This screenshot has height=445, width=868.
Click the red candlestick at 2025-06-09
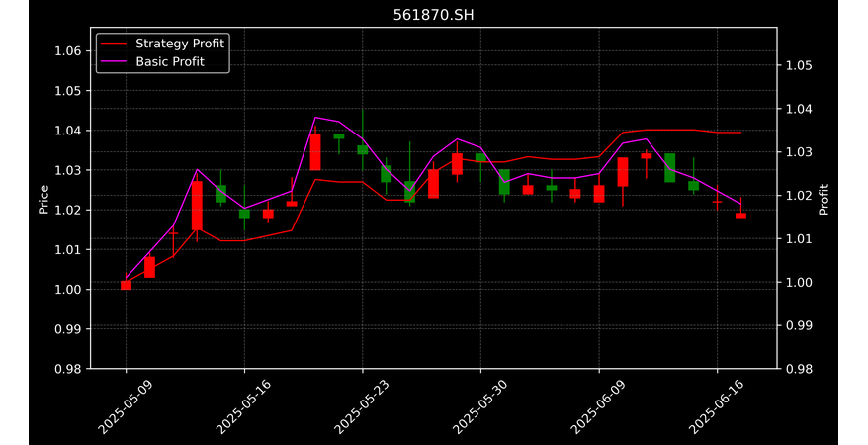[599, 194]
